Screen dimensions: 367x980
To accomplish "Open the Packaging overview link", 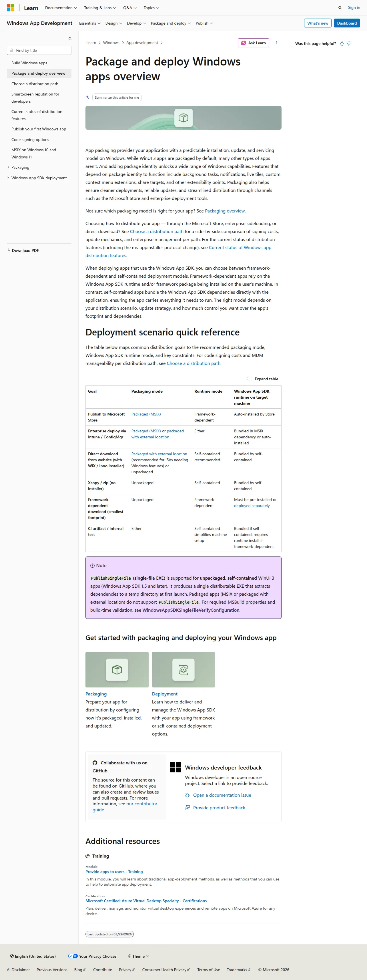I will pyautogui.click(x=225, y=211).
